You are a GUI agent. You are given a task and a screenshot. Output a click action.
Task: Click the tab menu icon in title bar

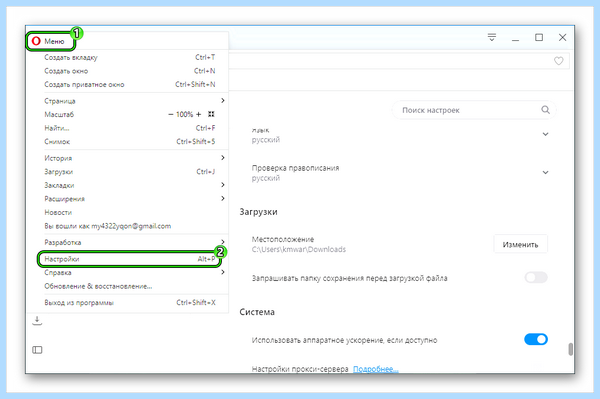pyautogui.click(x=492, y=37)
